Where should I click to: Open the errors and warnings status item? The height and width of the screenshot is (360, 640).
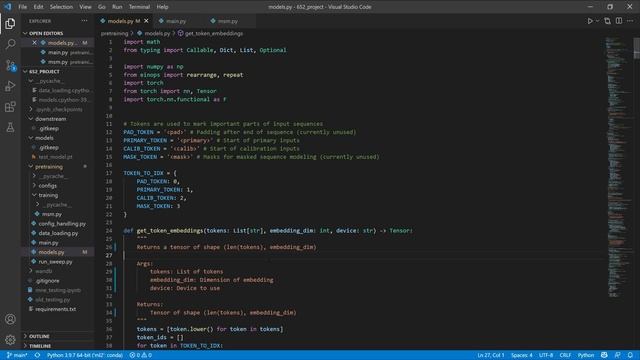click(140, 355)
